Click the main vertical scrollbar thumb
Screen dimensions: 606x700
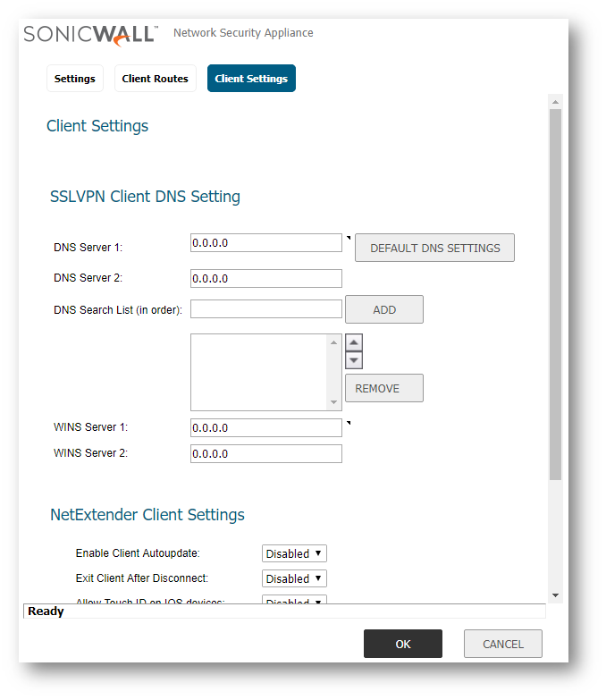[x=555, y=295]
